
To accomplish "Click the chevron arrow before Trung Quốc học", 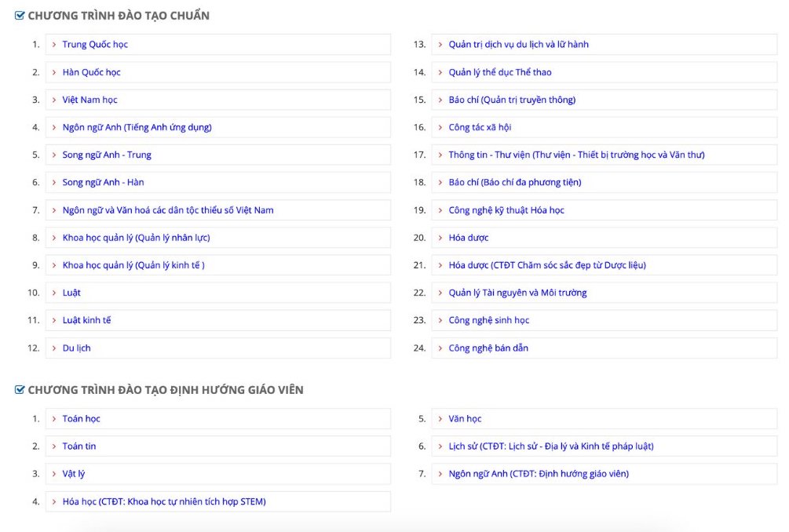I will tap(54, 45).
